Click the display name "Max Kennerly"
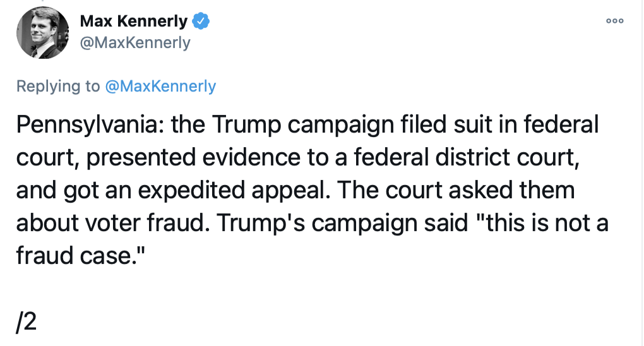This screenshot has width=644, height=346. pyautogui.click(x=134, y=21)
